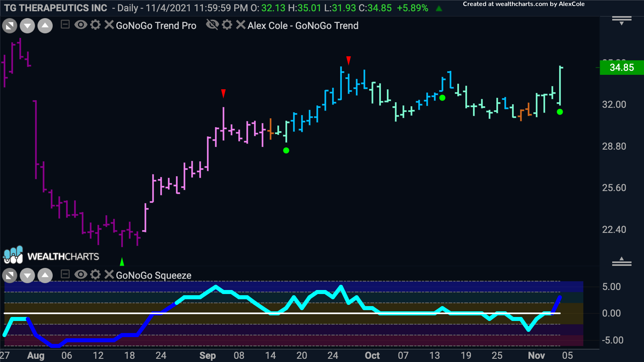Click the wealthcharts.com credit text
The height and width of the screenshot is (362, 644).
524,4
